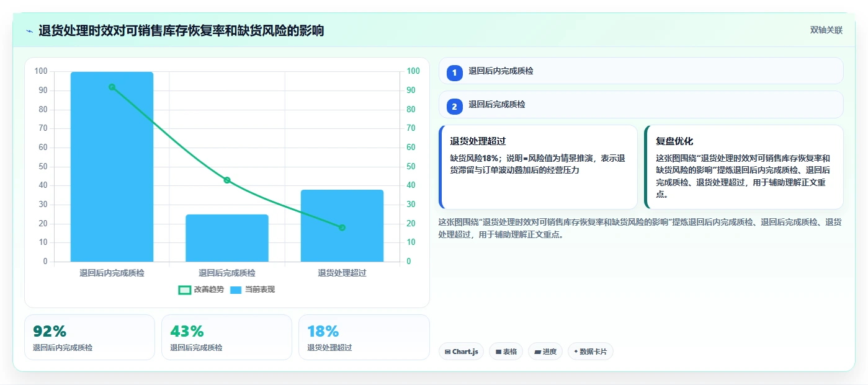The width and height of the screenshot is (868, 385).
Task: Click x-axis label 退货处理超过
Action: 342,273
